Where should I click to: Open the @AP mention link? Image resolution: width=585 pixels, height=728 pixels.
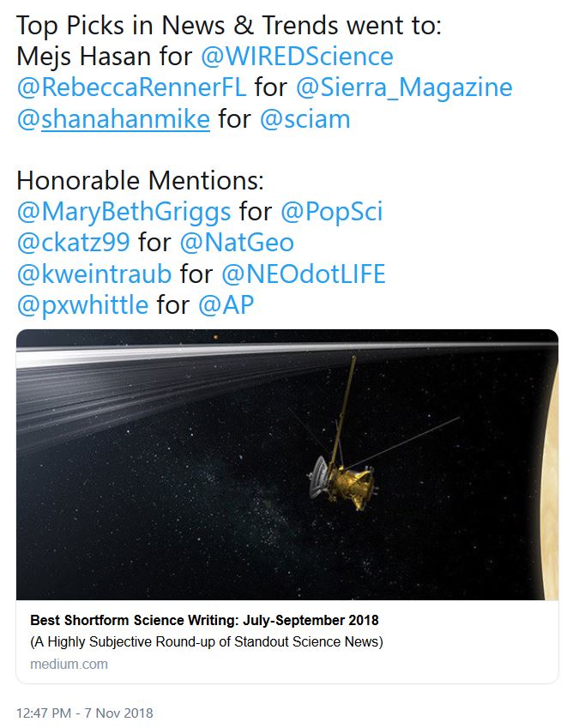pyautogui.click(x=226, y=304)
